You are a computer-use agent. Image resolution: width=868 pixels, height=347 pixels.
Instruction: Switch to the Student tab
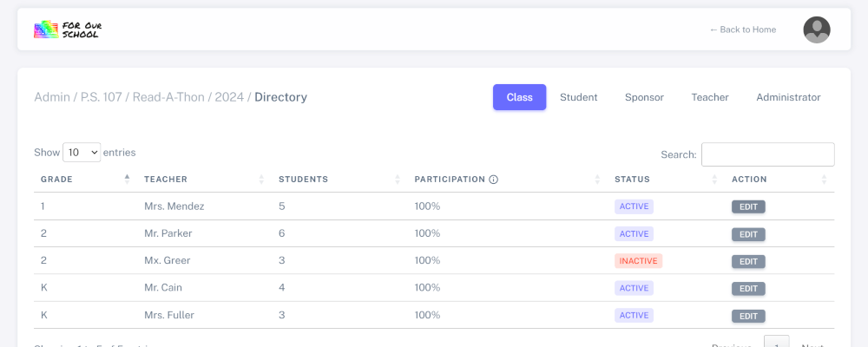[x=578, y=97]
